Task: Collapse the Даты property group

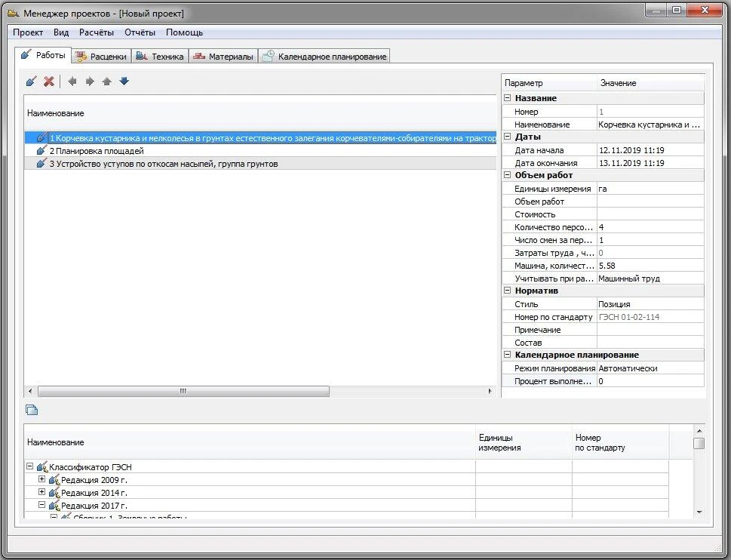Action: click(508, 137)
